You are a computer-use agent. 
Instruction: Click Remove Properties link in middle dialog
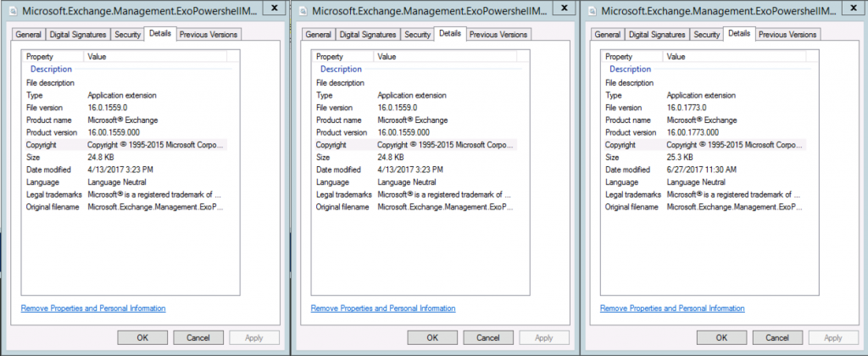(383, 309)
